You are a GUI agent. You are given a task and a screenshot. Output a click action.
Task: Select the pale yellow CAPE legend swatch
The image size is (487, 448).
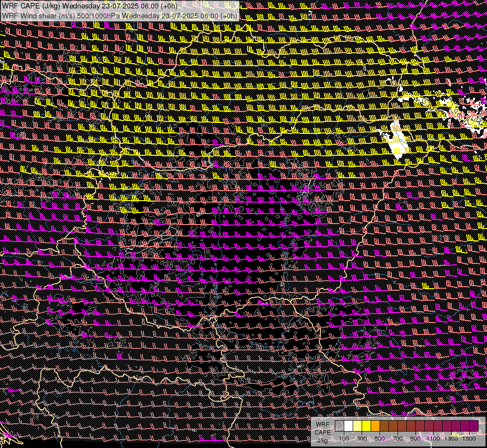click(358, 426)
